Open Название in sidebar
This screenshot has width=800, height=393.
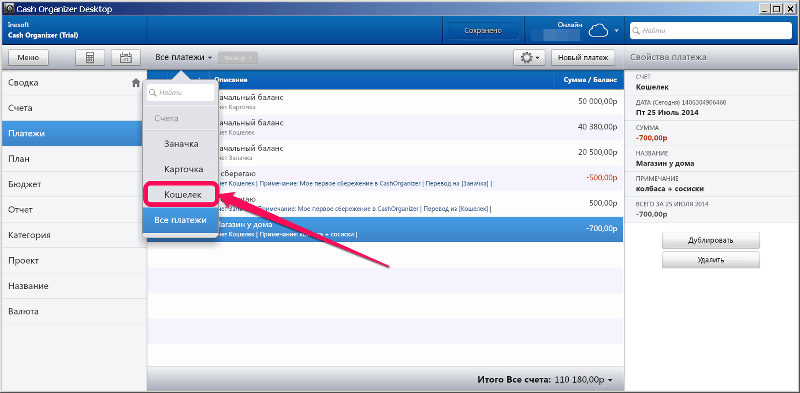pos(73,286)
